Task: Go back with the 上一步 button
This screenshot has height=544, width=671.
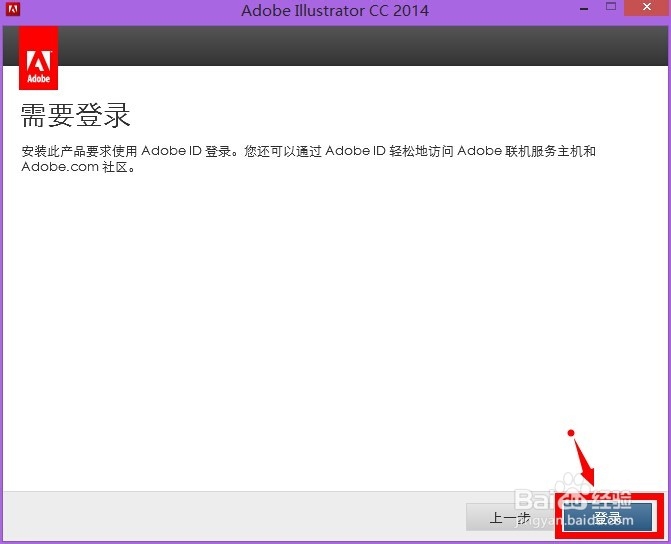Action: (x=511, y=517)
